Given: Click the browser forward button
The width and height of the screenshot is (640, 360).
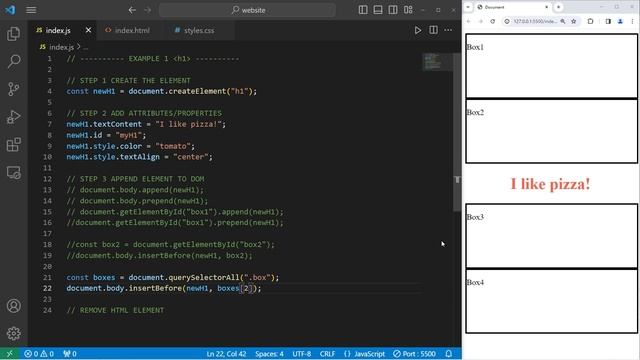Looking at the screenshot, I should coord(480,21).
